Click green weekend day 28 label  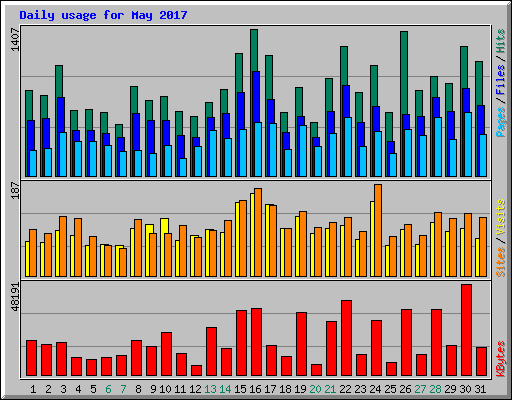(435, 389)
